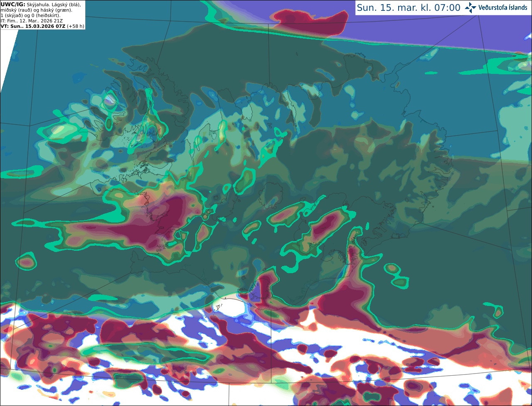Click the '1 (skýjað) og 0 (heiðskírt).' legend line
The height and width of the screenshot is (406, 532).
pos(31,15)
